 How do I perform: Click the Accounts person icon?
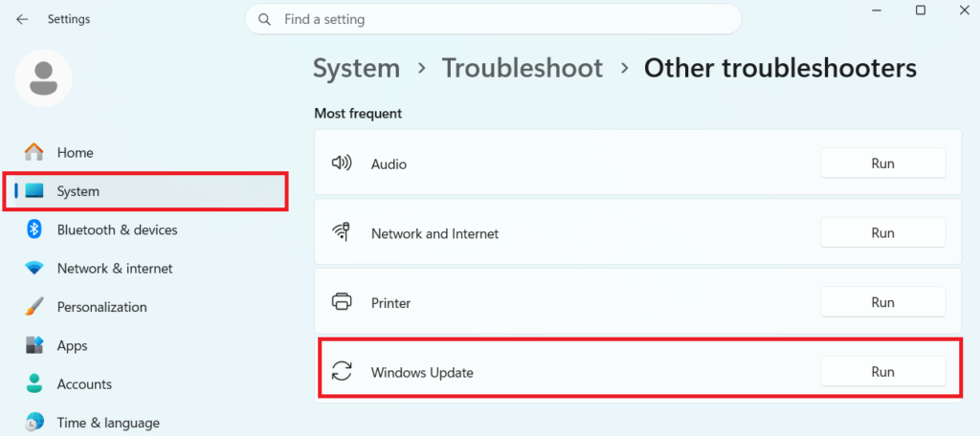[x=33, y=383]
